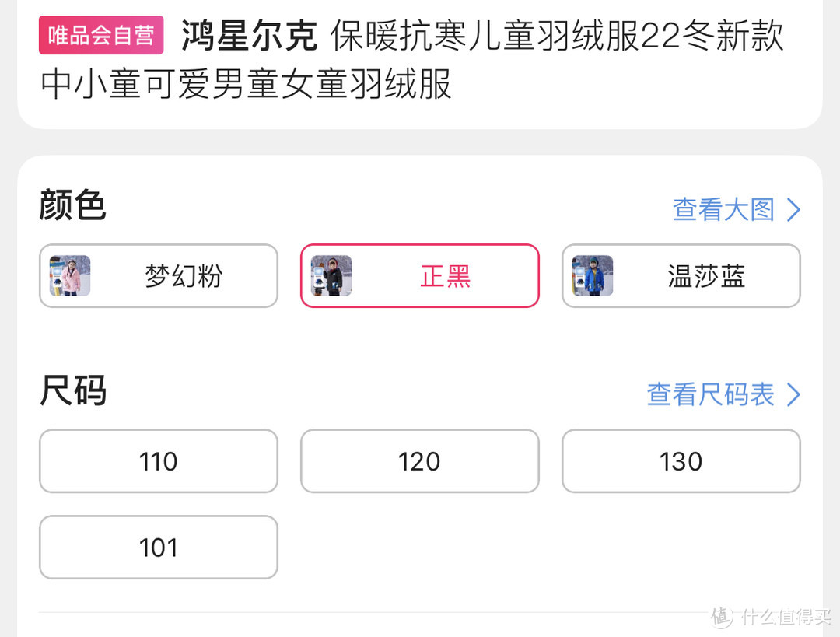Choose size 101
This screenshot has width=840, height=637.
(x=158, y=547)
